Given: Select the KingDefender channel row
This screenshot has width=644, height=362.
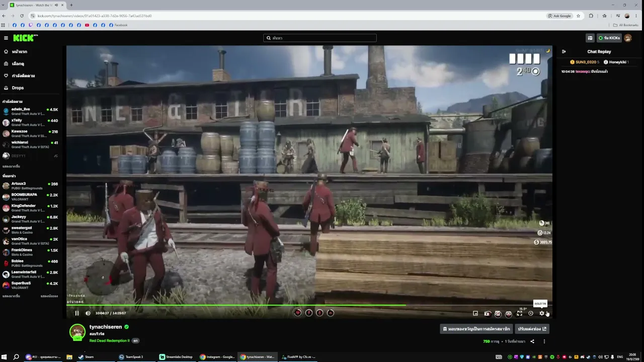Looking at the screenshot, I should tap(30, 208).
